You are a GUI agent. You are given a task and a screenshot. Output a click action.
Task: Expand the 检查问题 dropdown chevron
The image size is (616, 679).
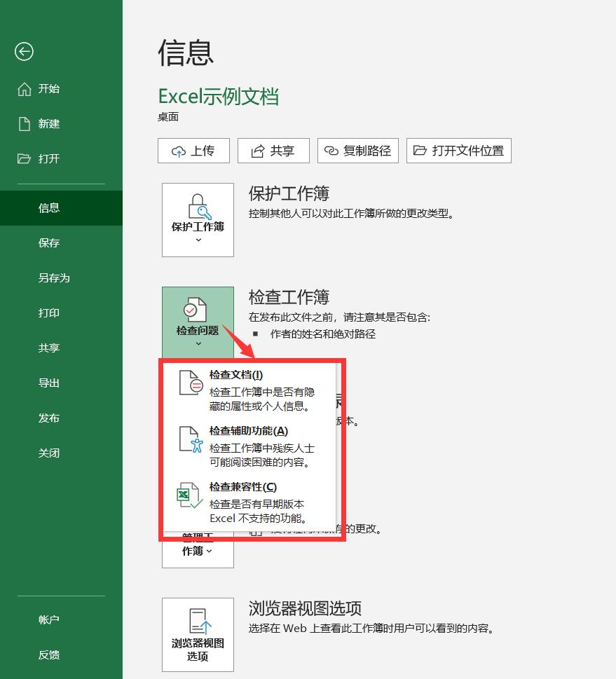[x=197, y=341]
